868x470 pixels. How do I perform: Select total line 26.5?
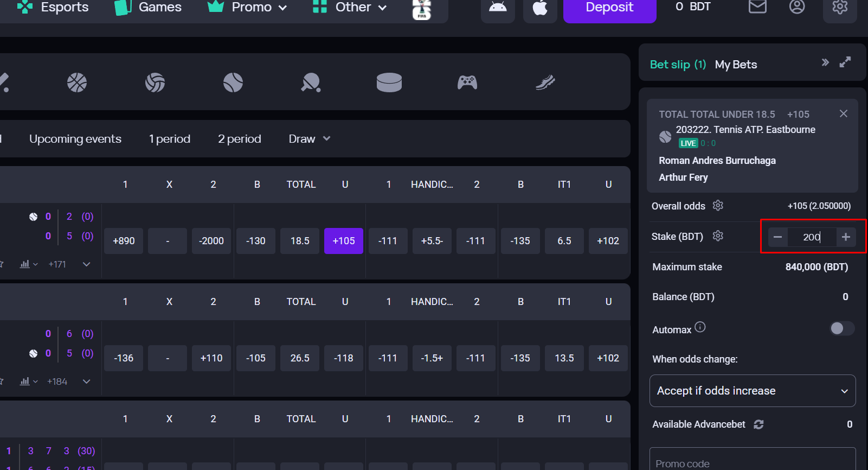coord(300,358)
